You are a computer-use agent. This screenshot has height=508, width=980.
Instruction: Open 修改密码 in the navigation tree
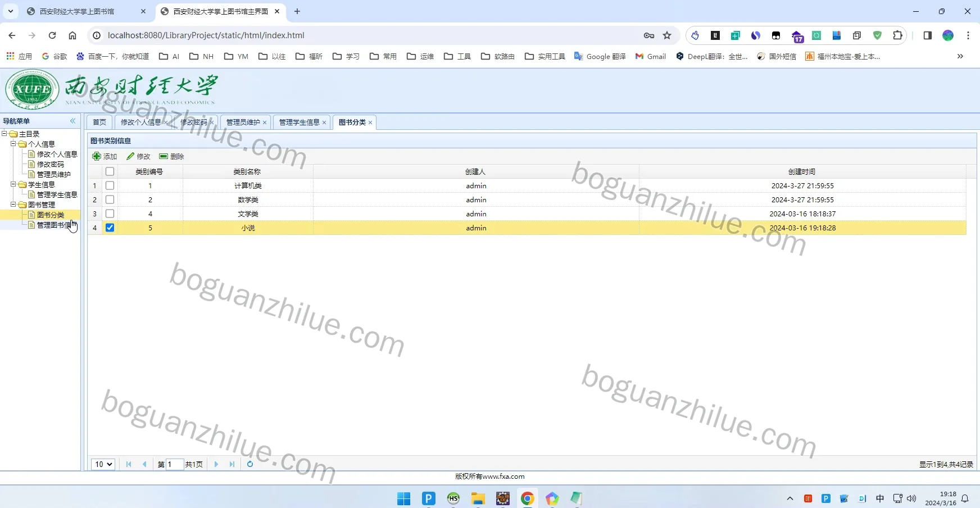pos(51,164)
